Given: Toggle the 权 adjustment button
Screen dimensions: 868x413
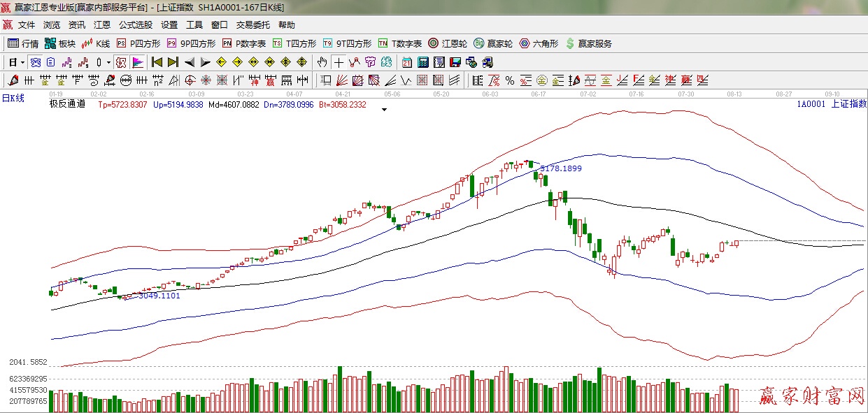Looking at the screenshot, I should point(121,62).
